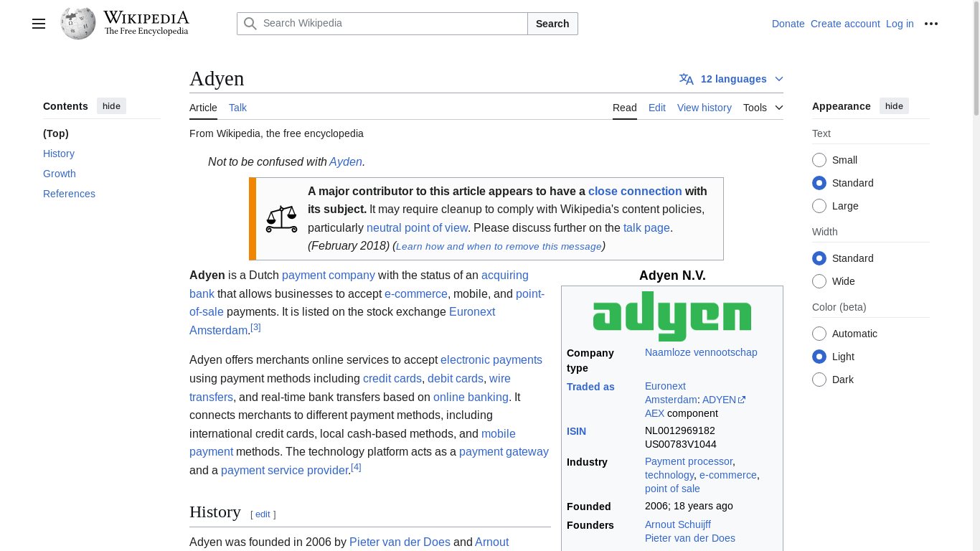Open the Edit tab
980x551 pixels.
tap(657, 108)
